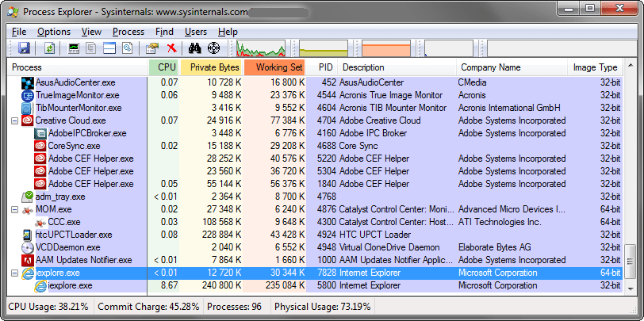
Task: Open the Help menu
Action: coord(228,32)
